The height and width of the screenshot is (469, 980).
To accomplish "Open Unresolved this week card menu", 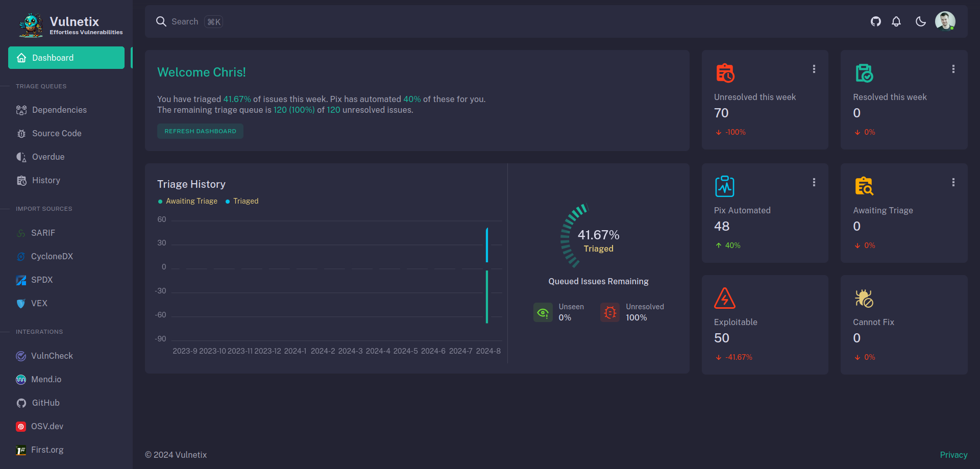I will (814, 69).
